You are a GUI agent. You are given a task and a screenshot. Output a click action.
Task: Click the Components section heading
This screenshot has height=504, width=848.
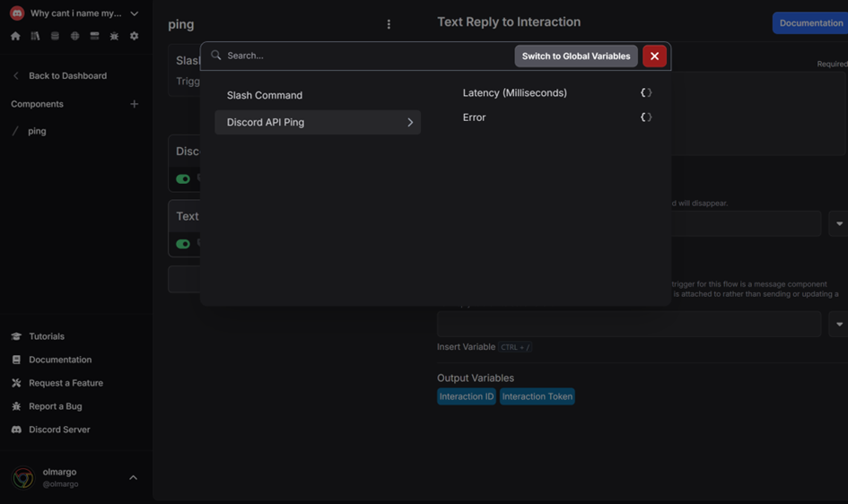[38, 104]
